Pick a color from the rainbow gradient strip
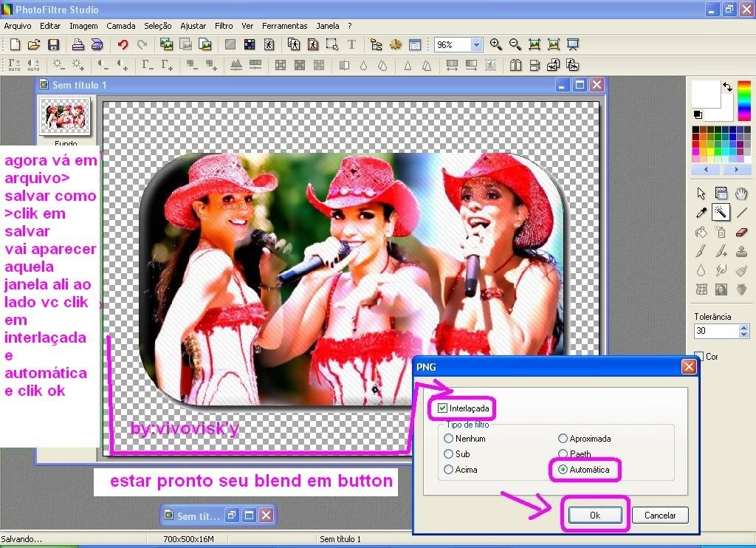 (743, 100)
